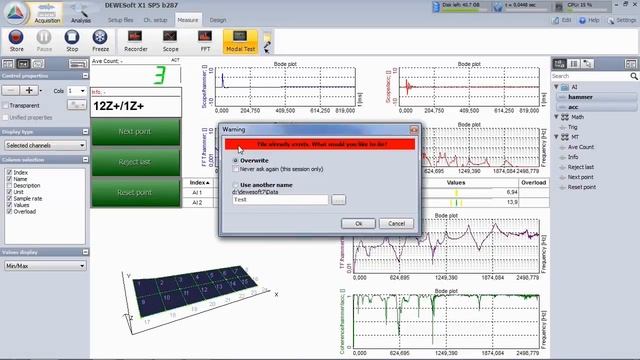This screenshot has width=640, height=360.
Task: Switch to the Measure tab
Action: [188, 20]
